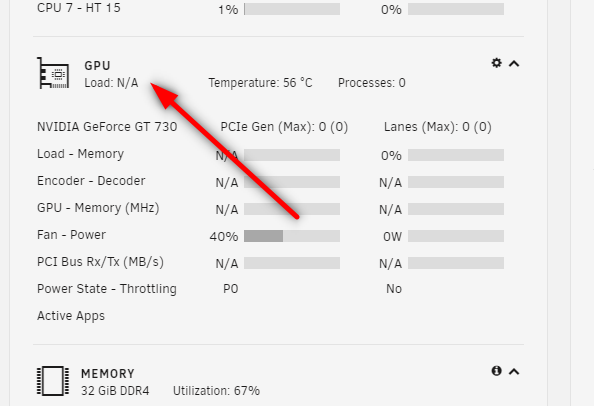The height and width of the screenshot is (406, 594).
Task: Click the MEMORY section heading
Action: [x=108, y=374]
